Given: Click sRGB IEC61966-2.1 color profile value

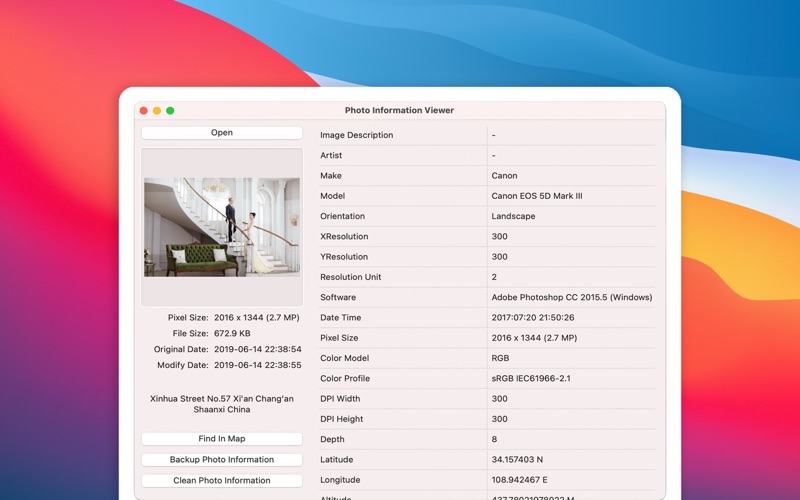Looking at the screenshot, I should pyautogui.click(x=531, y=379).
